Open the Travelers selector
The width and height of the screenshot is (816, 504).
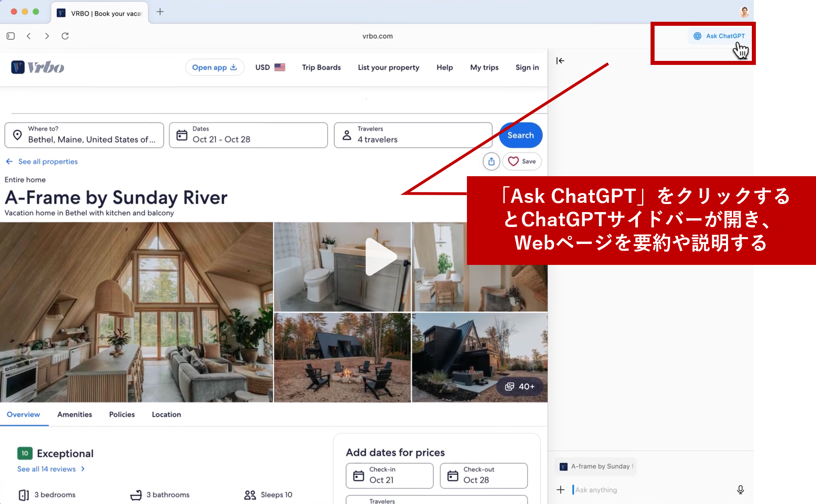coord(412,135)
